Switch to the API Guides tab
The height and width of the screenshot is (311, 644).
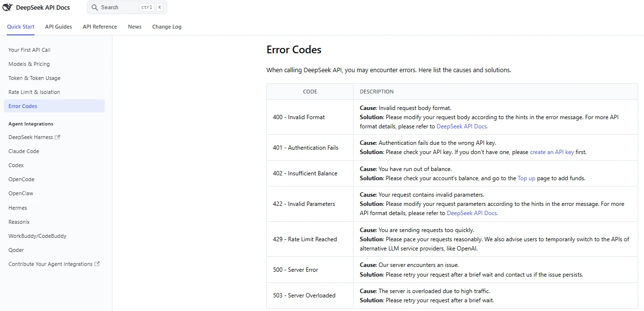[x=59, y=27]
